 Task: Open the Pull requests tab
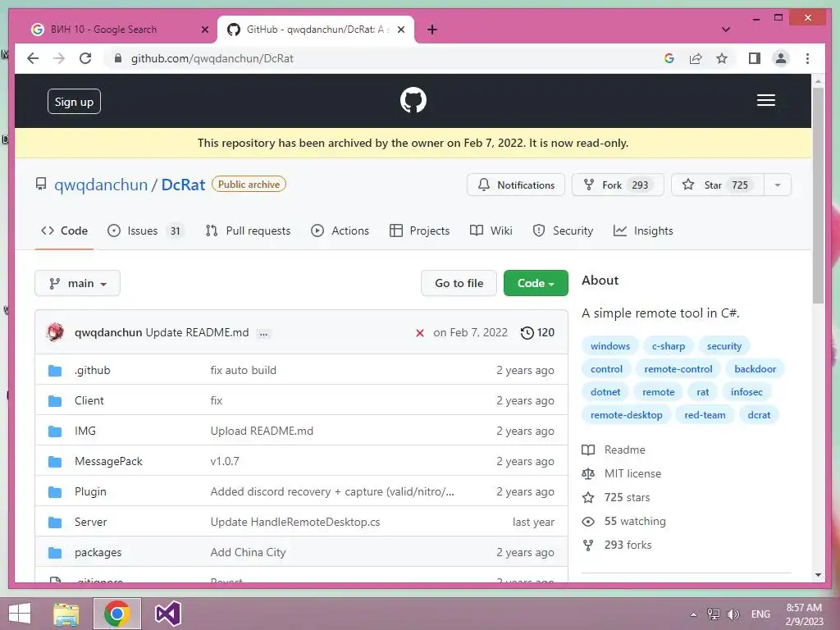tap(248, 231)
